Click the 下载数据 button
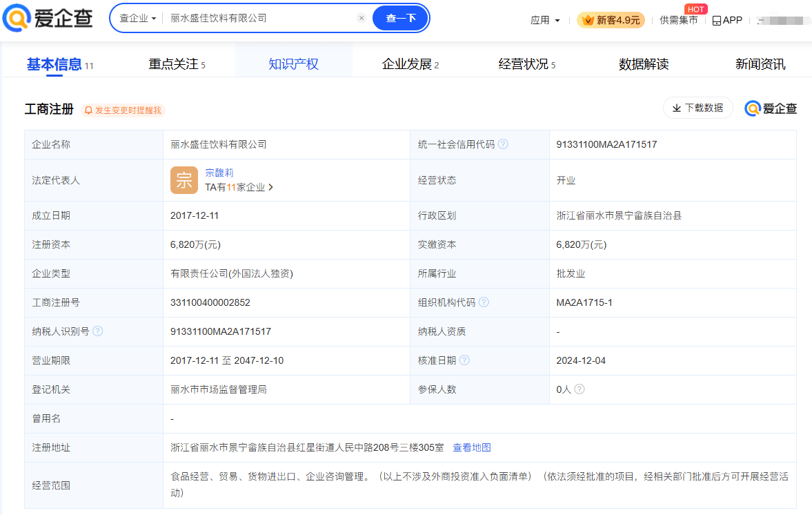Image resolution: width=812 pixels, height=515 pixels. (x=697, y=108)
